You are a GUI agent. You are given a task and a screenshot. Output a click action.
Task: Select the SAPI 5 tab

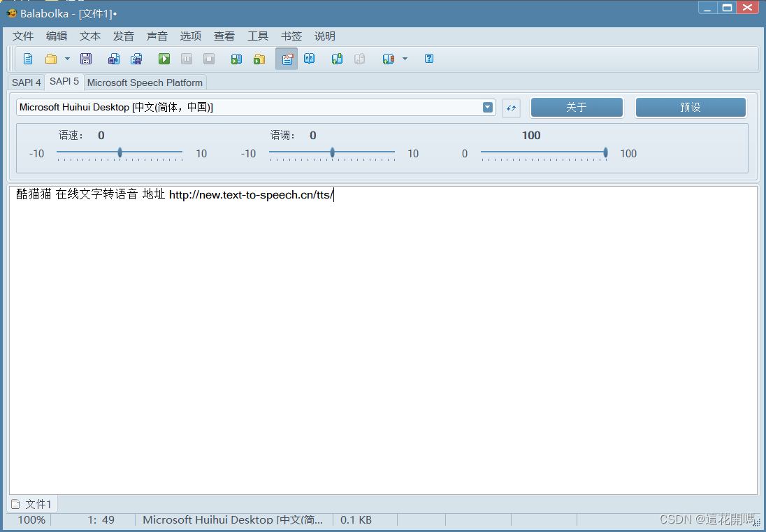[64, 82]
